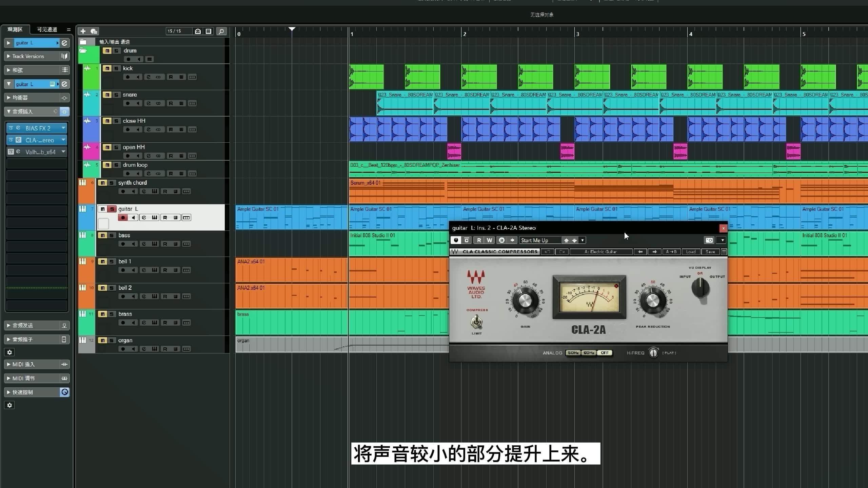The height and width of the screenshot is (488, 868).
Task: Select the organ track name
Action: 125,340
